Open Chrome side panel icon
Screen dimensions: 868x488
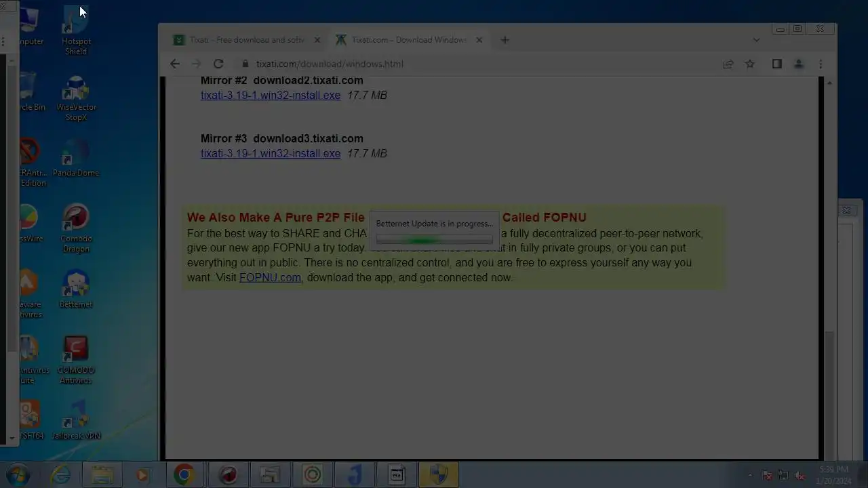pos(777,64)
